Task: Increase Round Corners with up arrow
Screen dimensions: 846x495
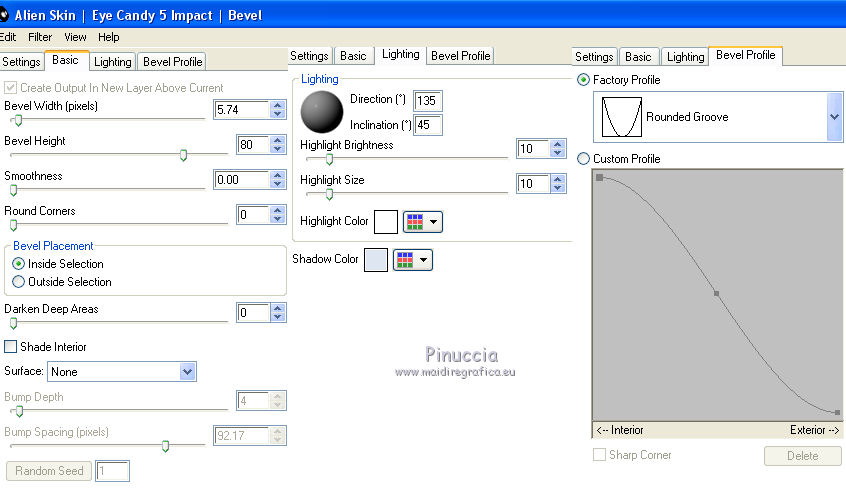Action: [278, 211]
